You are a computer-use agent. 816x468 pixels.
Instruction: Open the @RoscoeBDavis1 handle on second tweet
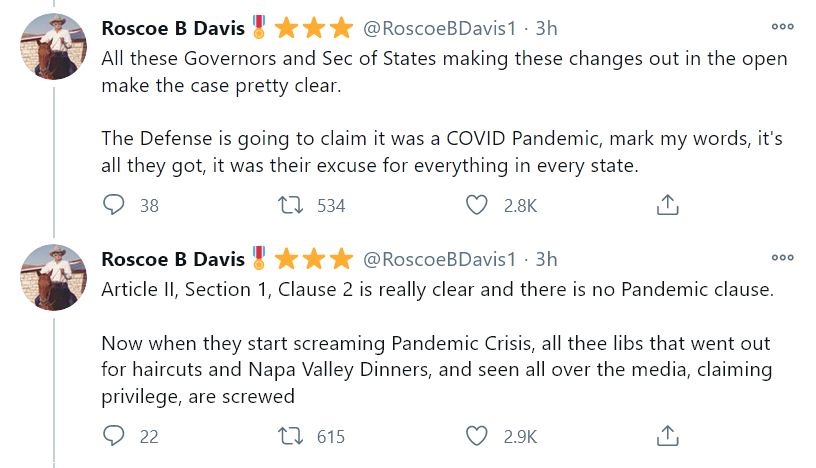(438, 259)
